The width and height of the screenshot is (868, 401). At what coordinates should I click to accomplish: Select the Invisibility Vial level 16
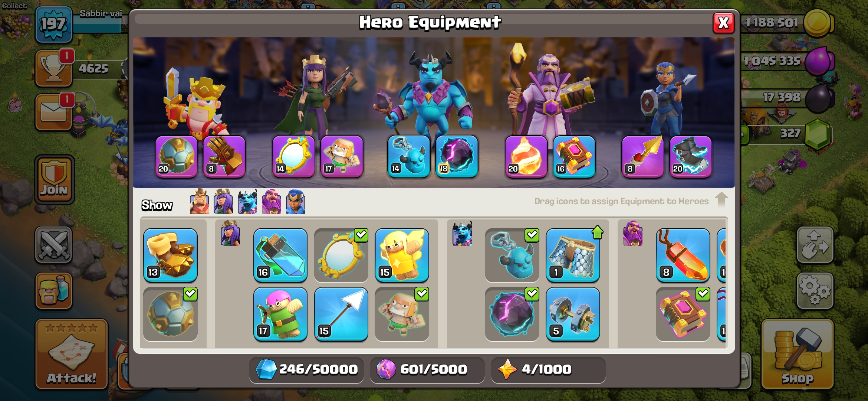coord(280,255)
